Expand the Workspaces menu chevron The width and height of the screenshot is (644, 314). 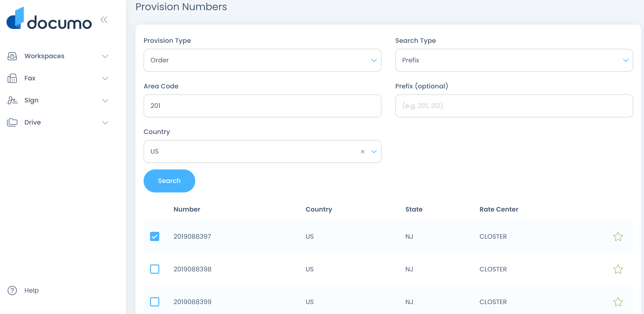pos(105,56)
